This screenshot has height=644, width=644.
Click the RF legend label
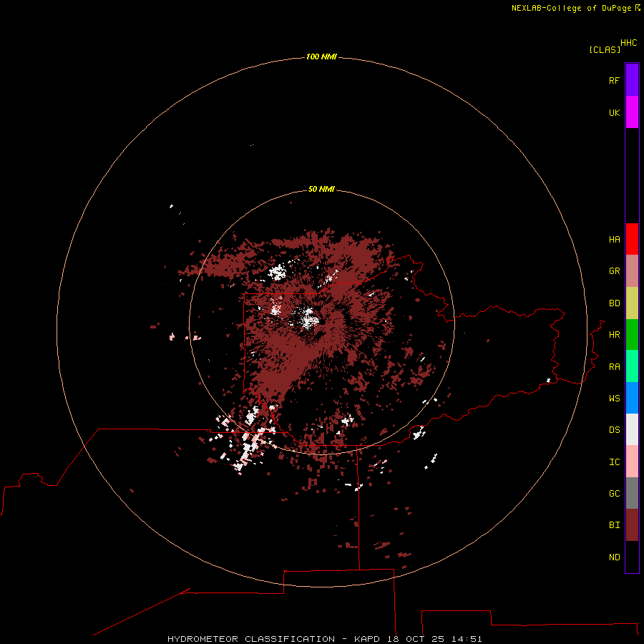click(614, 80)
